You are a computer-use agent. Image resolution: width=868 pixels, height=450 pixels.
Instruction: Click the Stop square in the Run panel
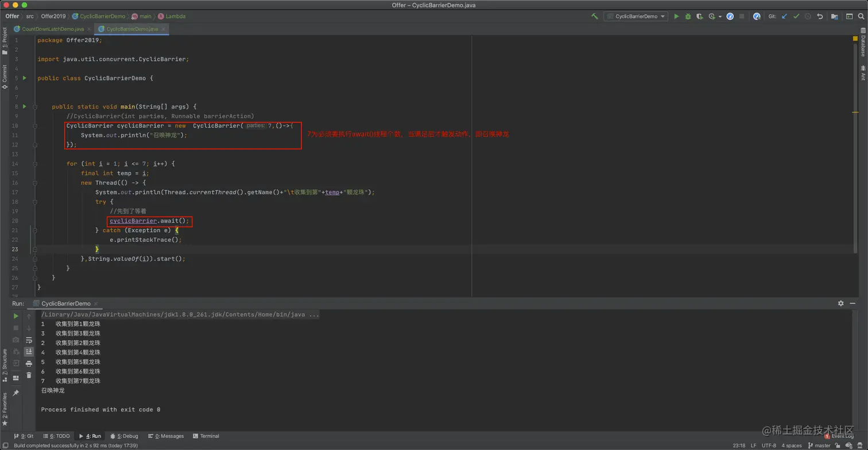coord(15,328)
